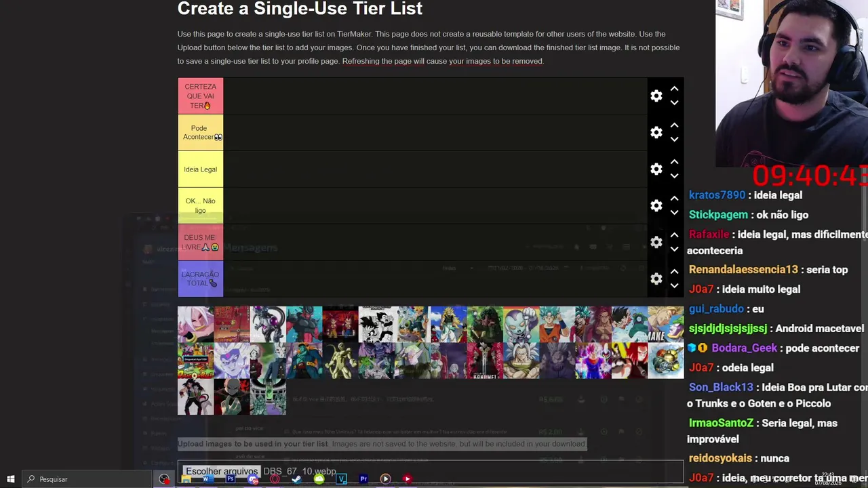Click chat username Stickpagem
Viewport: 868px width, 488px height.
coord(718,215)
